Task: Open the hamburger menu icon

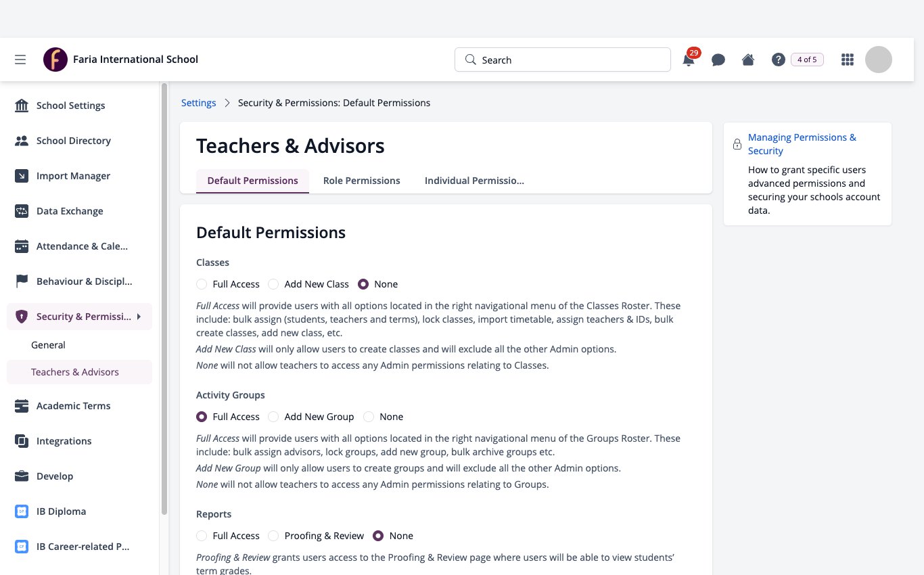Action: tap(20, 60)
